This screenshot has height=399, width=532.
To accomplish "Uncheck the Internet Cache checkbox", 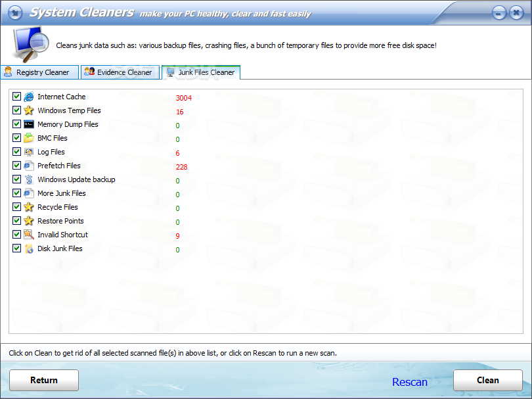I will (16, 97).
